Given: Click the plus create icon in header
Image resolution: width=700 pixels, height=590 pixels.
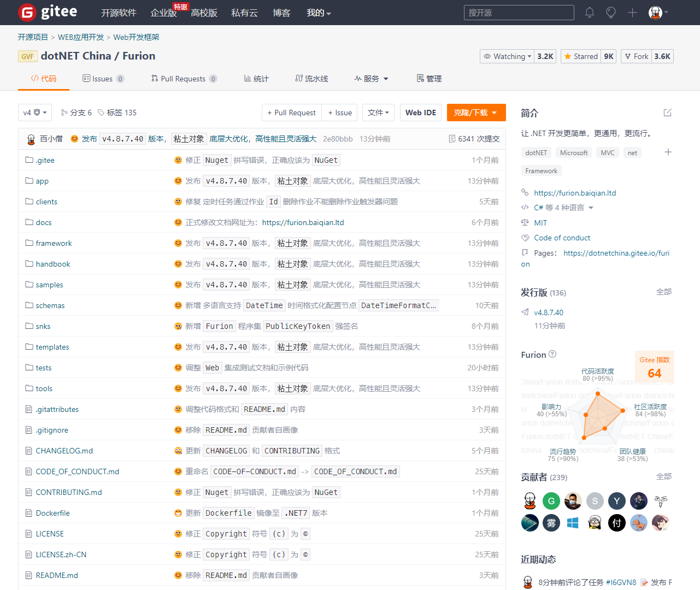Looking at the screenshot, I should tap(632, 12).
